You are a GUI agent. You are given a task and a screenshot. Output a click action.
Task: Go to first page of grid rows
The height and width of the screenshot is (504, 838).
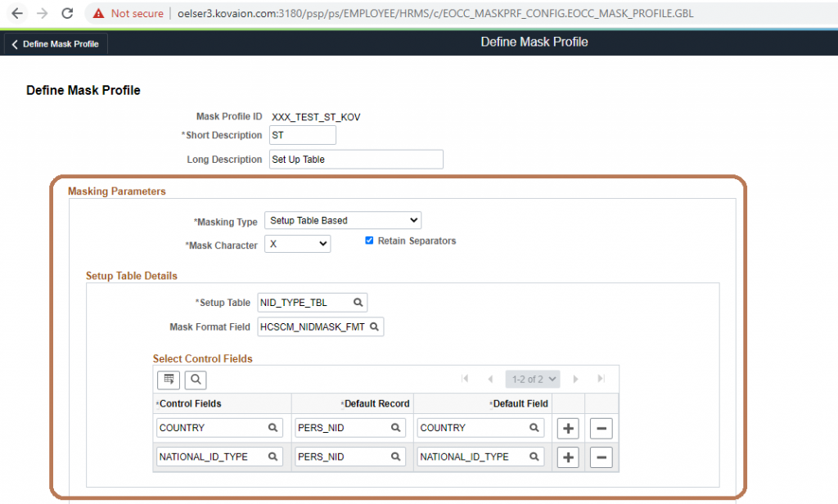(x=465, y=379)
